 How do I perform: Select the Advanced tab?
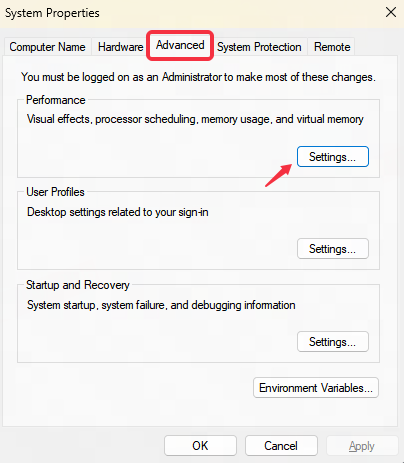[x=180, y=45]
